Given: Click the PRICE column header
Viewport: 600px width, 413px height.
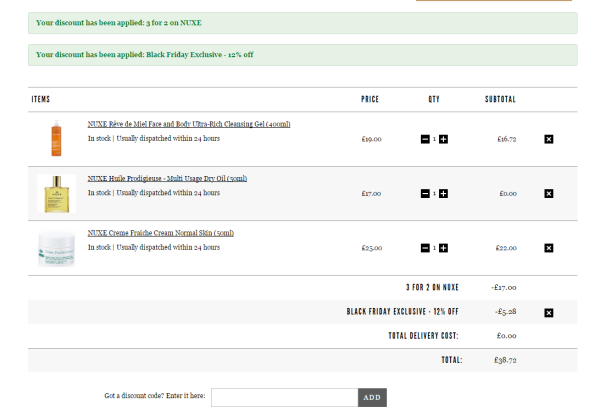Looking at the screenshot, I should click(370, 100).
